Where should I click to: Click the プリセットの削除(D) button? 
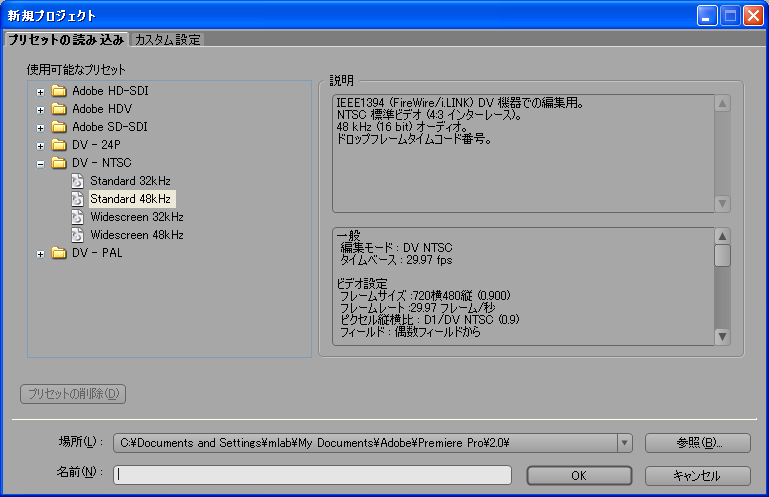coord(73,394)
